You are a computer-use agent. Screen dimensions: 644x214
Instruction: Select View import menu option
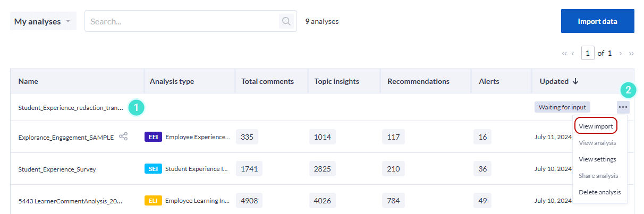[596, 126]
